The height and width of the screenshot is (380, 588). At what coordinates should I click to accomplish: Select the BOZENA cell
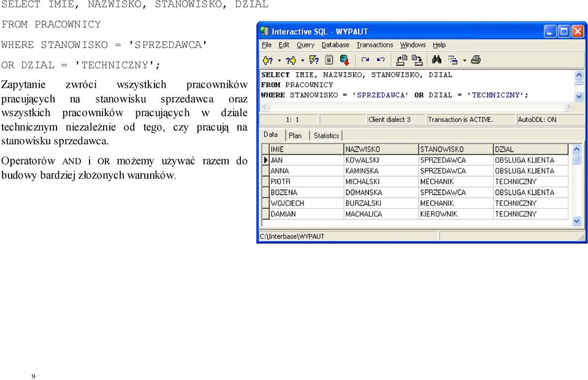tap(306, 193)
